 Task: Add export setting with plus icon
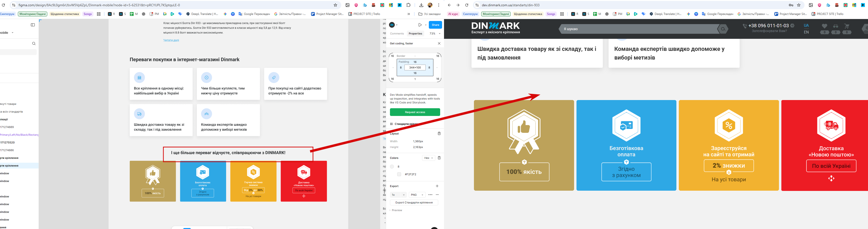437,186
